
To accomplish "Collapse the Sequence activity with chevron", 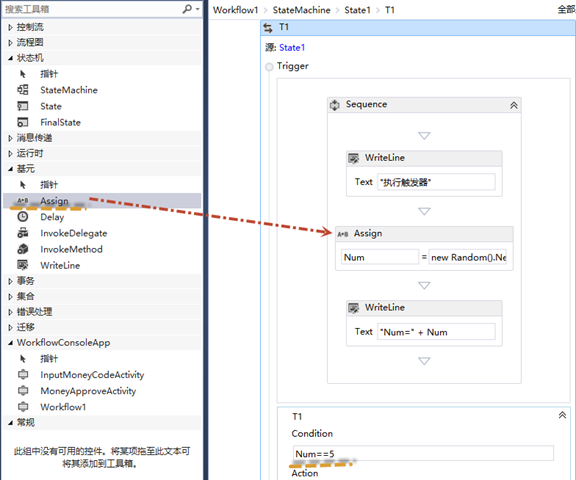I will [x=514, y=105].
